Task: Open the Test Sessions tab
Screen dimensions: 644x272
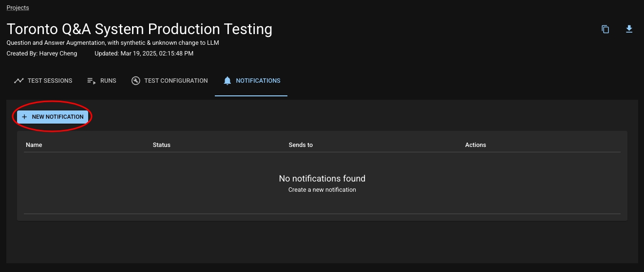Action: pos(50,81)
